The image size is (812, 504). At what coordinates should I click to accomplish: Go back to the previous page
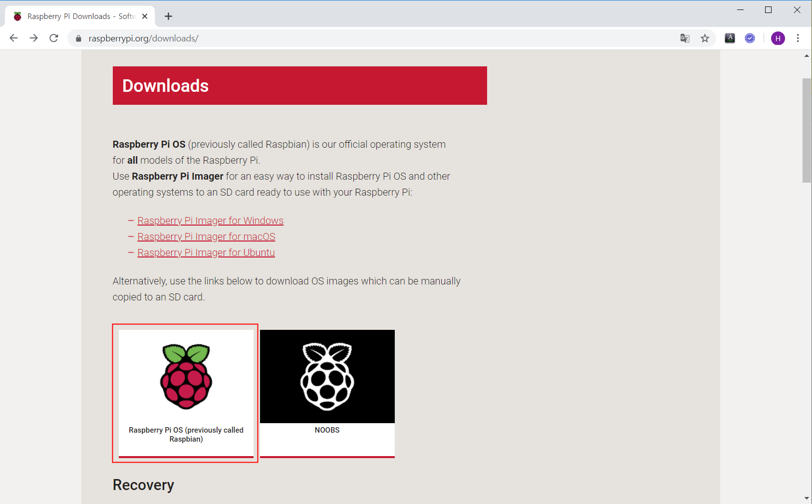pyautogui.click(x=13, y=38)
